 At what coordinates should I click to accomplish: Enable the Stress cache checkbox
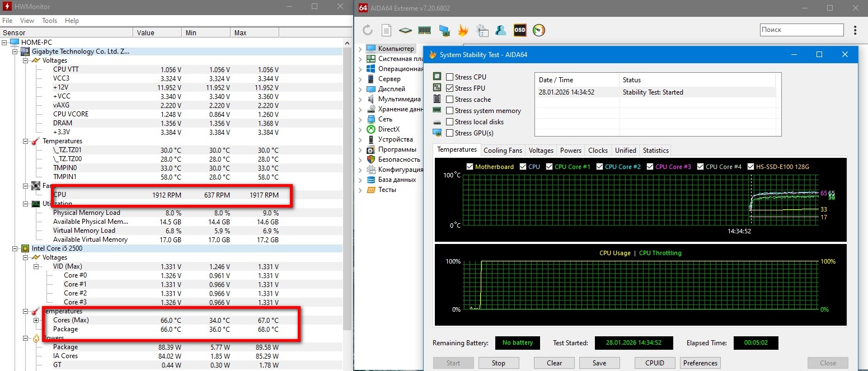pyautogui.click(x=450, y=99)
